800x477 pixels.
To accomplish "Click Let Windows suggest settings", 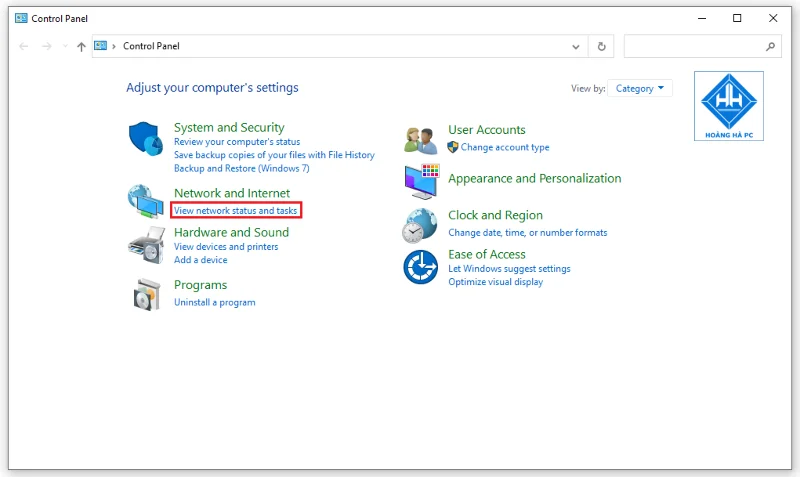I will pos(509,269).
